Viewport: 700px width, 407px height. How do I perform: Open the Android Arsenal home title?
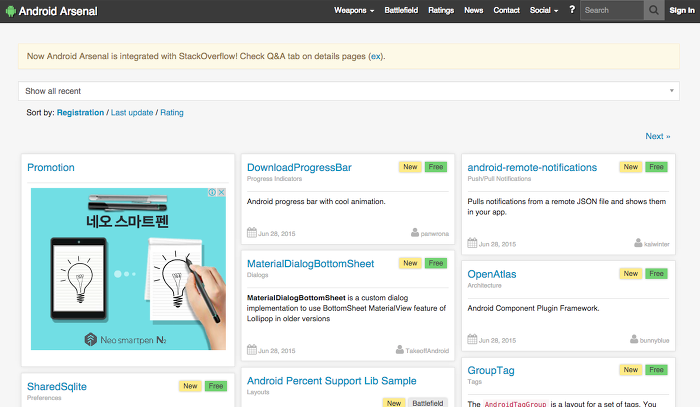coord(58,11)
